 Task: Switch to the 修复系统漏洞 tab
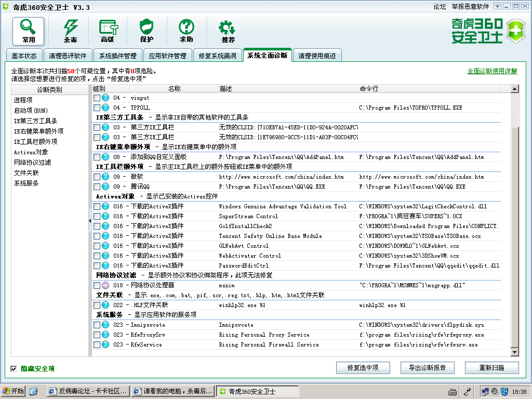click(217, 56)
